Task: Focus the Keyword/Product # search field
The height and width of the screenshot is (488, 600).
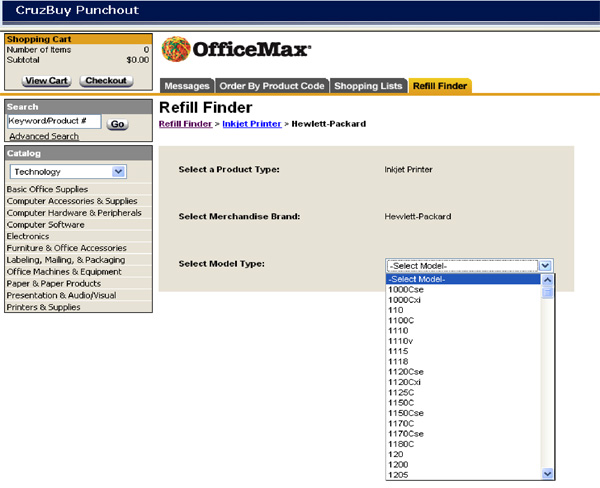Action: (x=54, y=121)
